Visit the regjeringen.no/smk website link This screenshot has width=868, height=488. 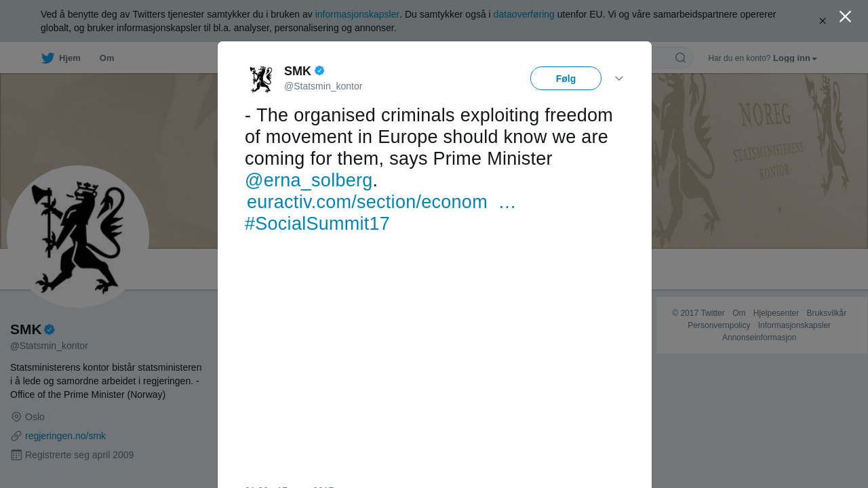65,436
